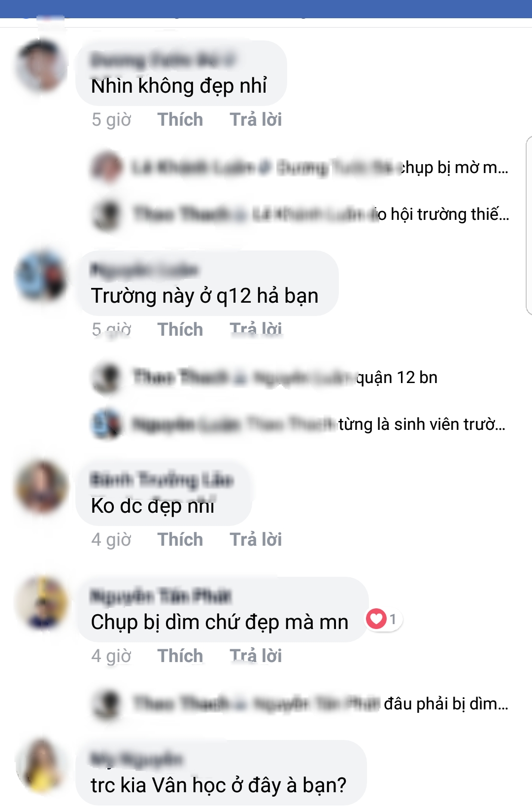Open avatar next to 'Trường này ở q12' comment
Screen dimensions: 532x807
(41, 276)
